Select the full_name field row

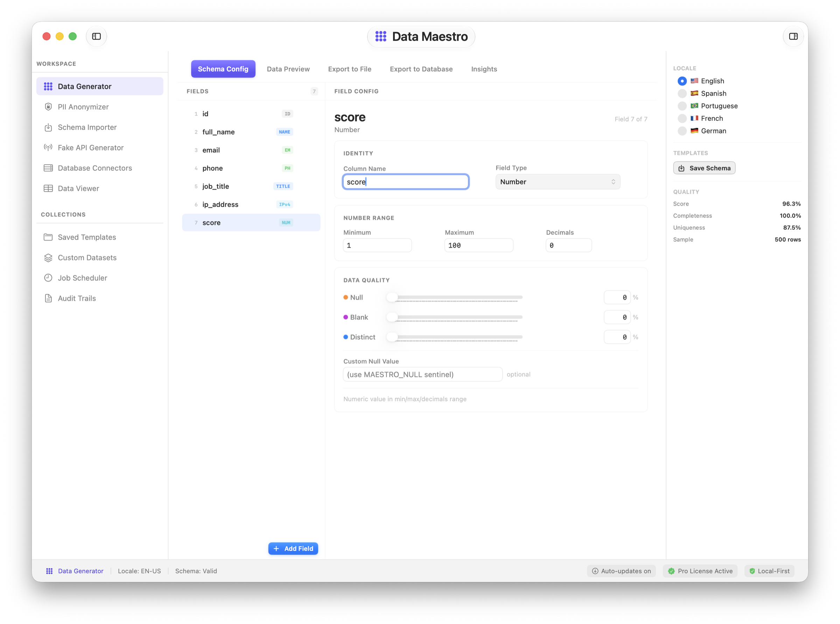click(251, 132)
